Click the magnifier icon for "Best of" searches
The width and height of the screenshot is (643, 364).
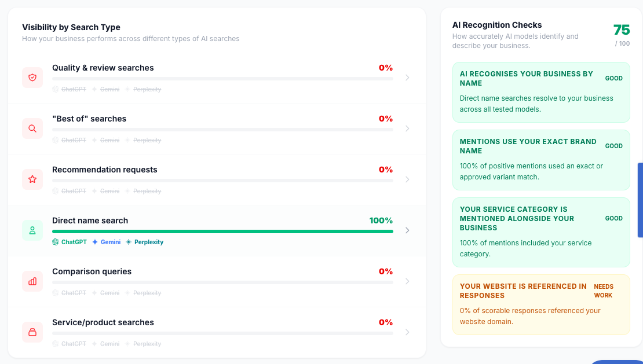coord(32,128)
